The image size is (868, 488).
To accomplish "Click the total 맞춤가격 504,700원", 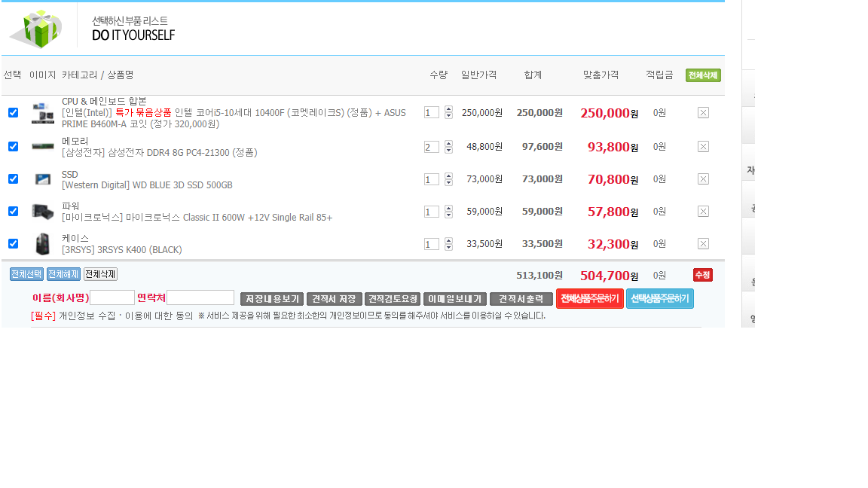I will (609, 276).
